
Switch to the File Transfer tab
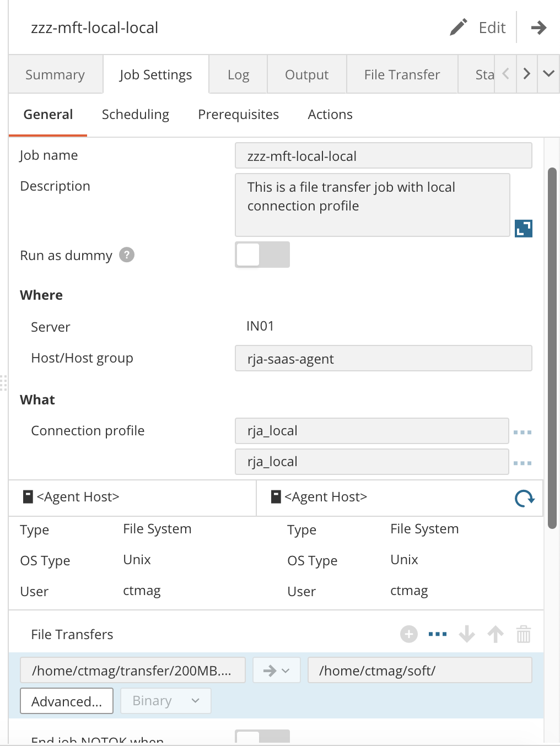tap(402, 74)
